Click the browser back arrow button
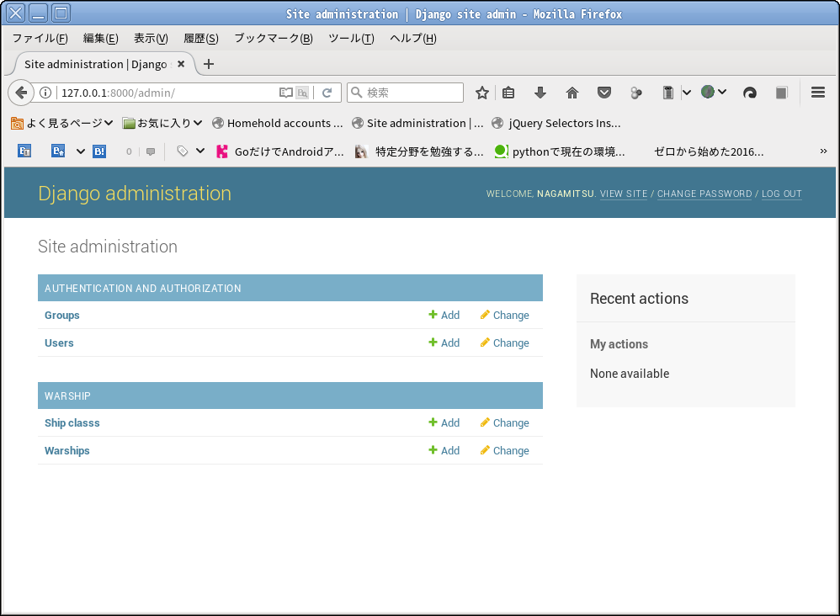This screenshot has width=840, height=616. pyautogui.click(x=21, y=93)
